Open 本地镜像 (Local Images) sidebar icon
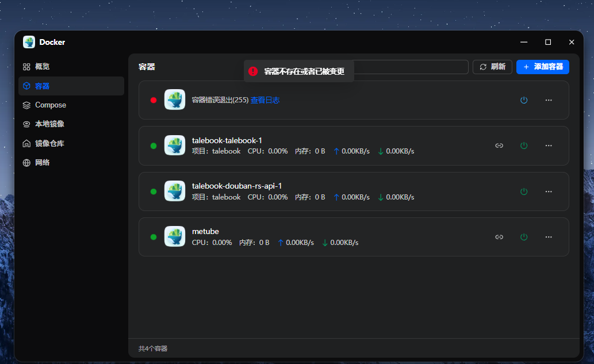Screen dimensions: 594x364 (26, 124)
